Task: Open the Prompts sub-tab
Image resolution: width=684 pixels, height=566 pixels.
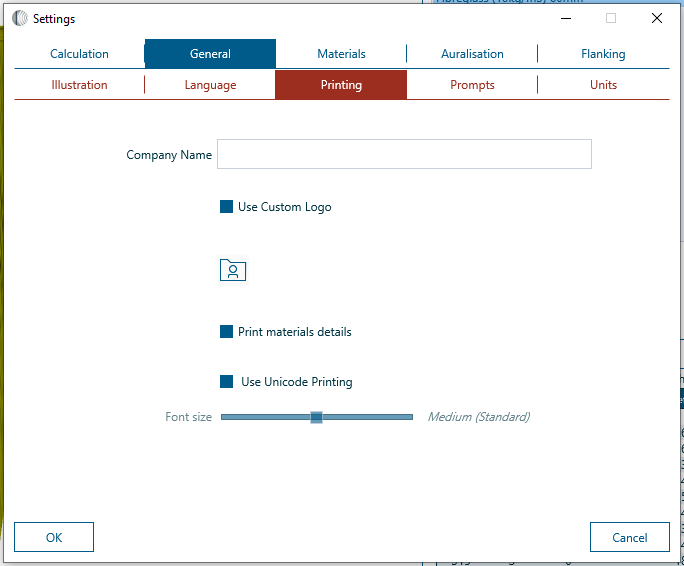Action: [472, 85]
